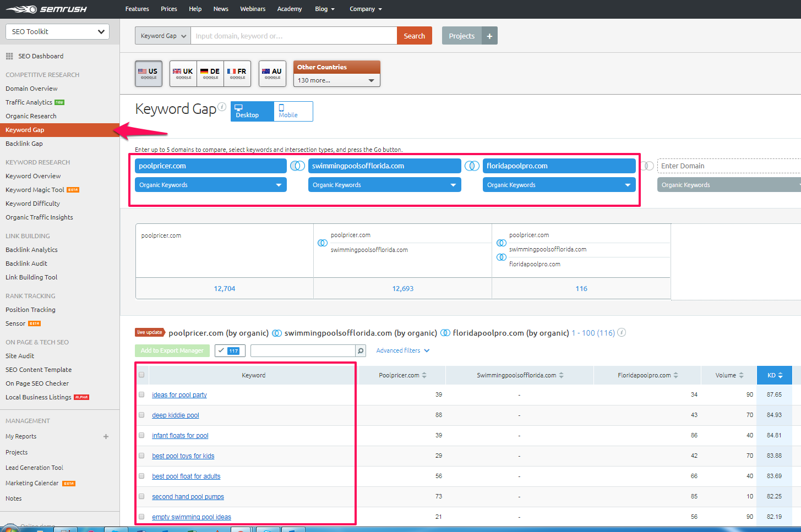Click the plus icon beside Projects button
Screen dimensions: 801x532
click(x=489, y=36)
